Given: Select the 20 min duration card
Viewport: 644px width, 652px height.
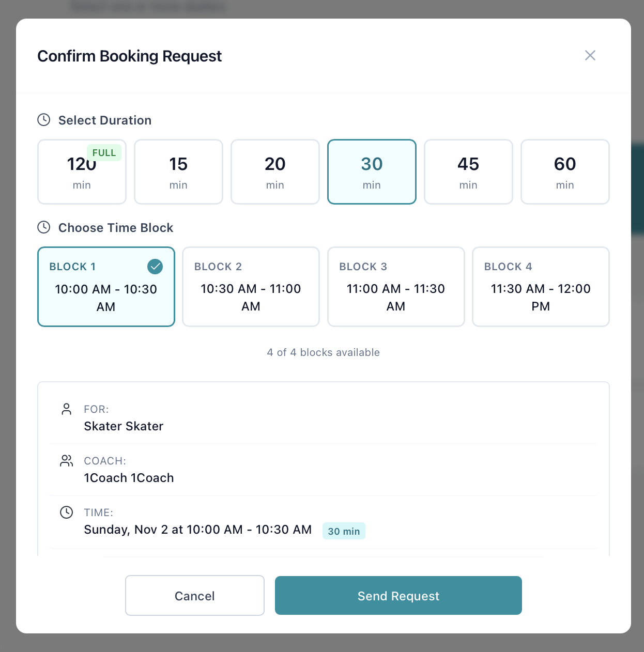Looking at the screenshot, I should (x=275, y=172).
